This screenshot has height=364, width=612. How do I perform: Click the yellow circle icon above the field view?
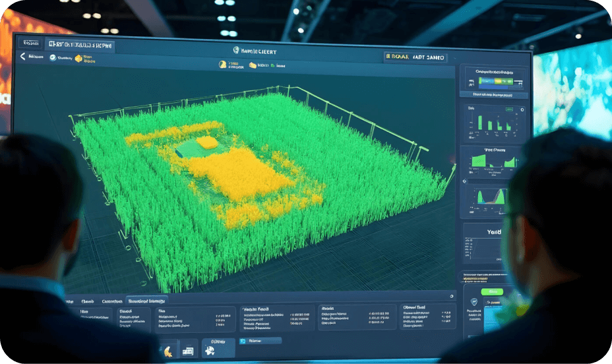click(x=222, y=65)
